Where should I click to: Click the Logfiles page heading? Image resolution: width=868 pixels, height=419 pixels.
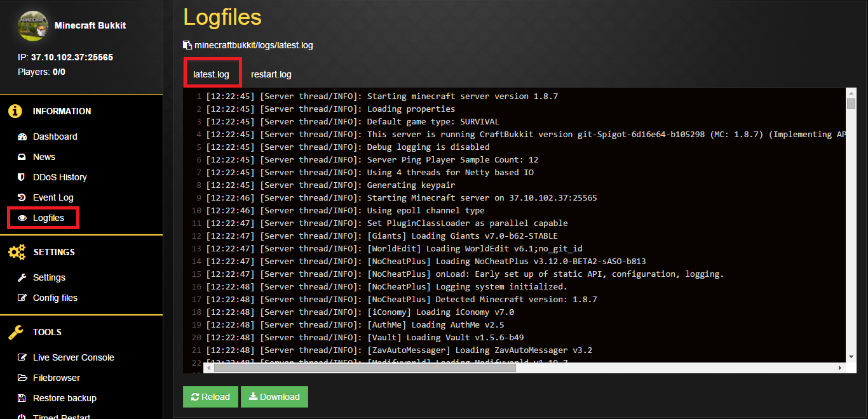point(222,17)
